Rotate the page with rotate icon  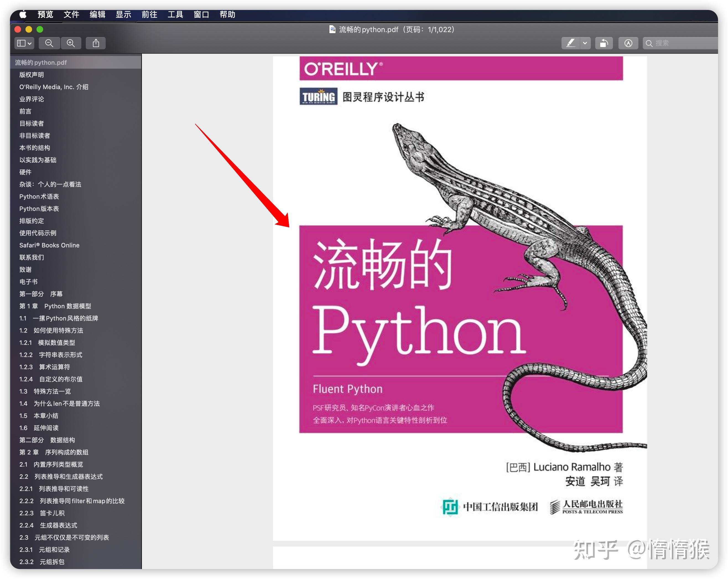tap(604, 43)
